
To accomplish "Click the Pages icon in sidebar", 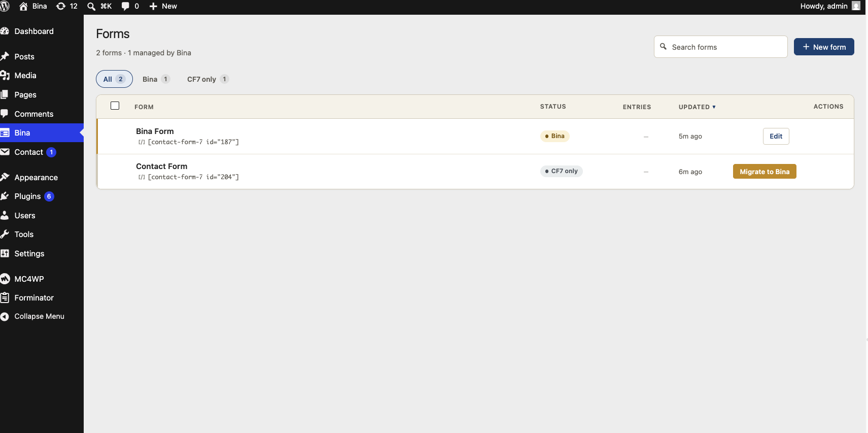I will pos(5,94).
